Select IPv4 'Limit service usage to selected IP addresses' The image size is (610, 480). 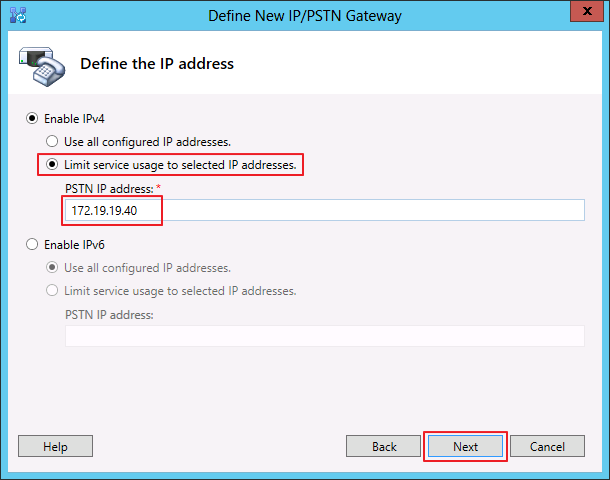pos(52,165)
